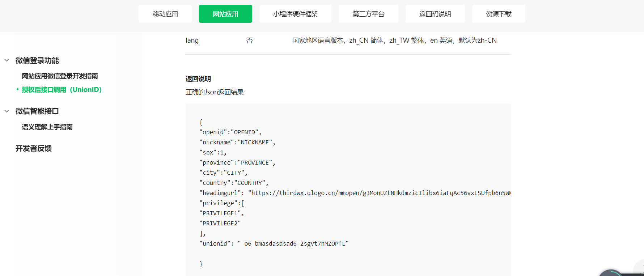This screenshot has width=644, height=276.
Task: Click the unionid value line
Action: tap(274, 244)
